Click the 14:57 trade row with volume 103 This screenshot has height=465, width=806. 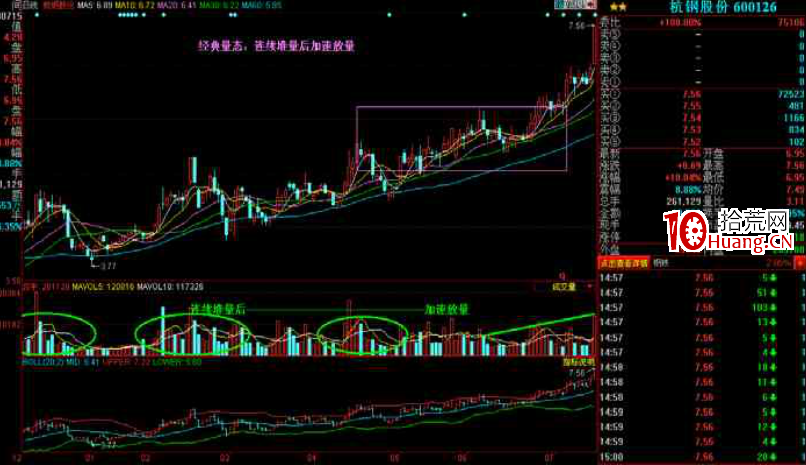(702, 307)
